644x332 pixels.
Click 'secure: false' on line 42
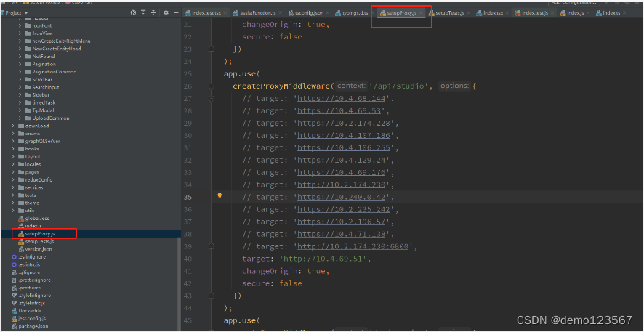pos(272,283)
